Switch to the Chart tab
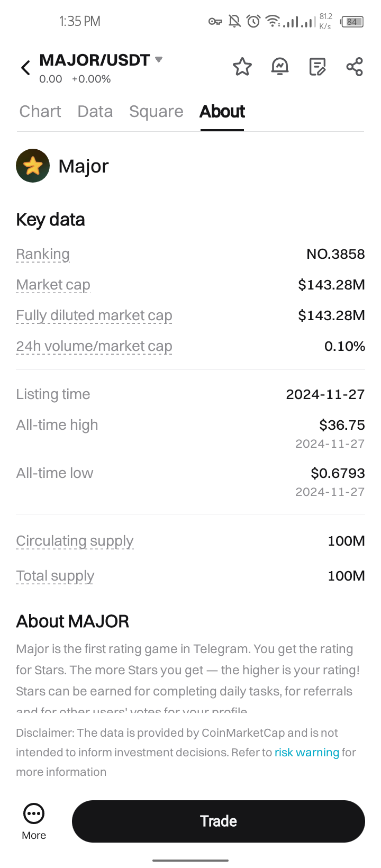 [40, 112]
